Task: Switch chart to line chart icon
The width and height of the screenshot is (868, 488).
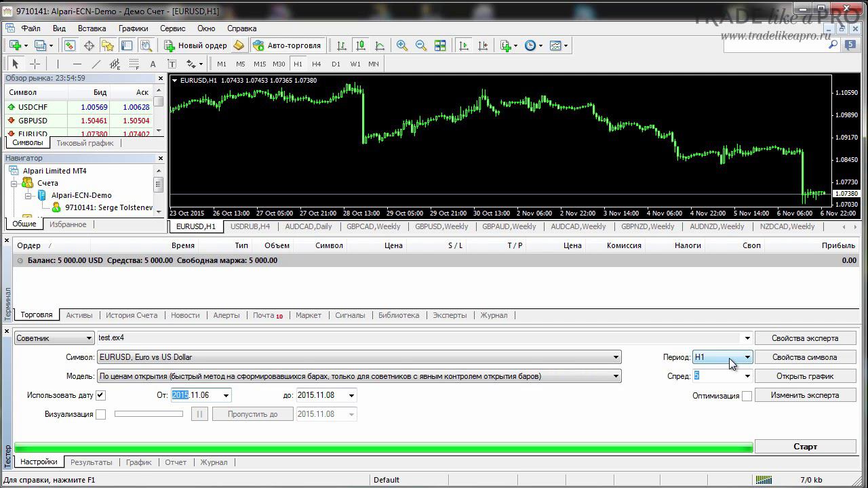Action: click(380, 45)
